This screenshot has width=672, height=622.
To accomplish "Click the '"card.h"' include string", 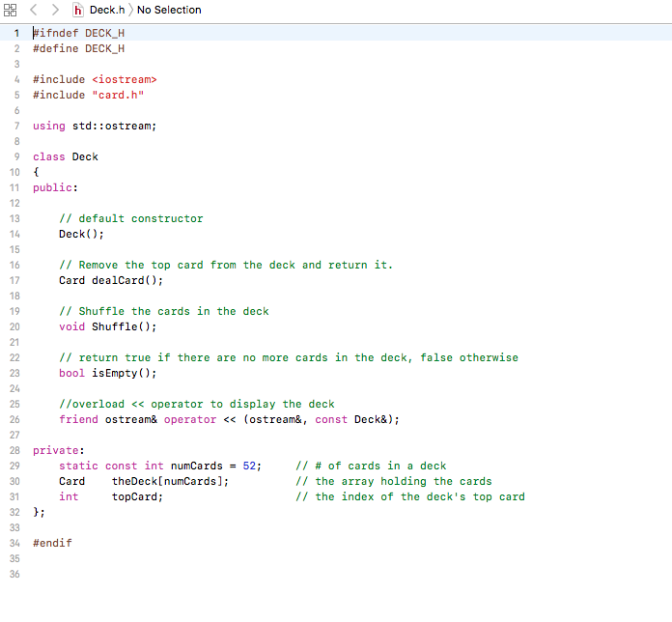I will click(118, 95).
